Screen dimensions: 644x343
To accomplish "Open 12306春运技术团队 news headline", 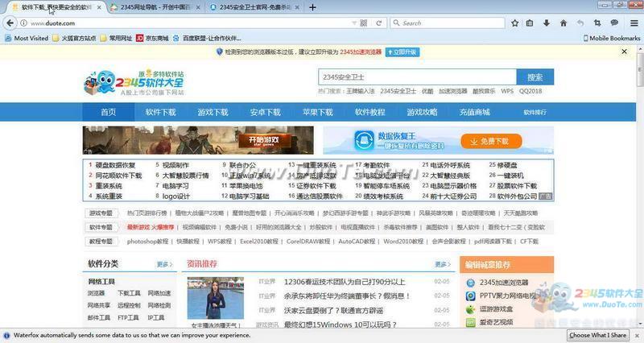I will [345, 282].
